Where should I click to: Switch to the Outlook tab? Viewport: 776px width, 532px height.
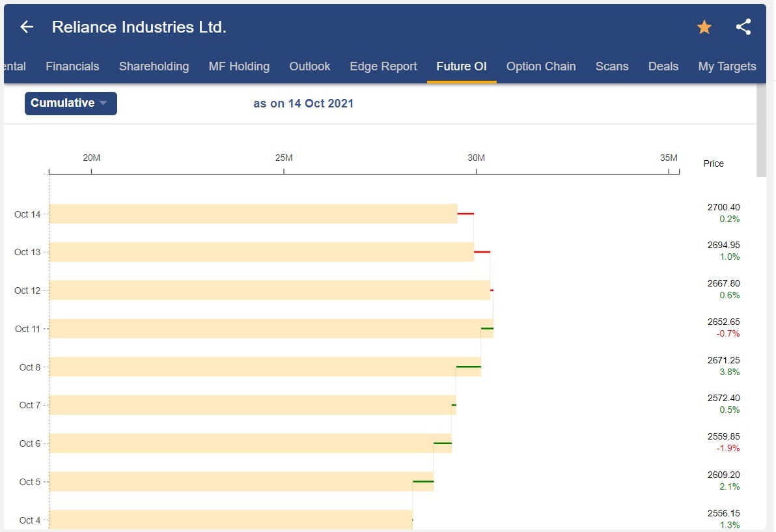click(x=309, y=66)
